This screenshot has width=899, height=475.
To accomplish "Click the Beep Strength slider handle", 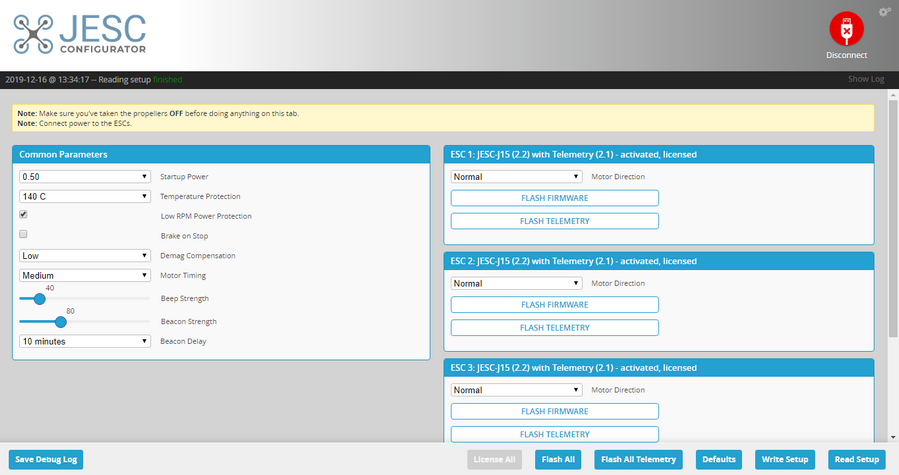I will tap(40, 299).
